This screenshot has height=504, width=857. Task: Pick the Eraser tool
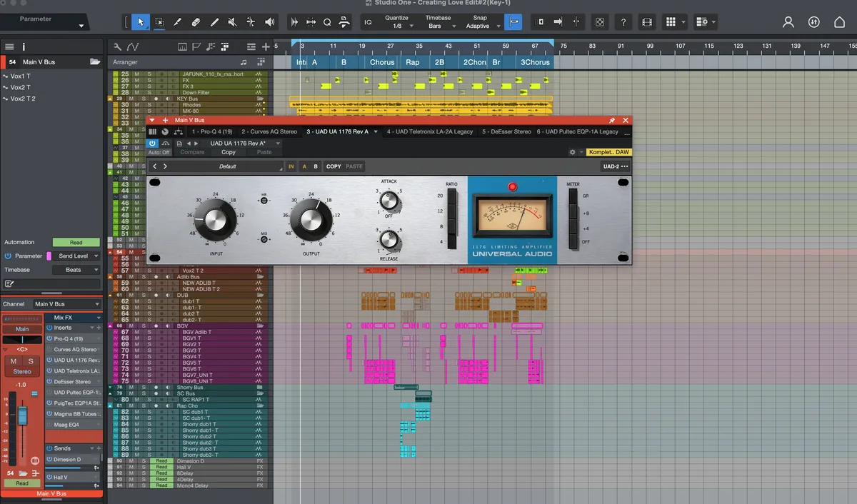196,22
